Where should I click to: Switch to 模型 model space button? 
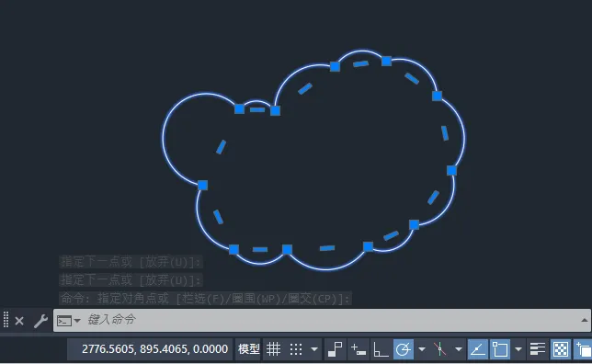pyautogui.click(x=249, y=349)
